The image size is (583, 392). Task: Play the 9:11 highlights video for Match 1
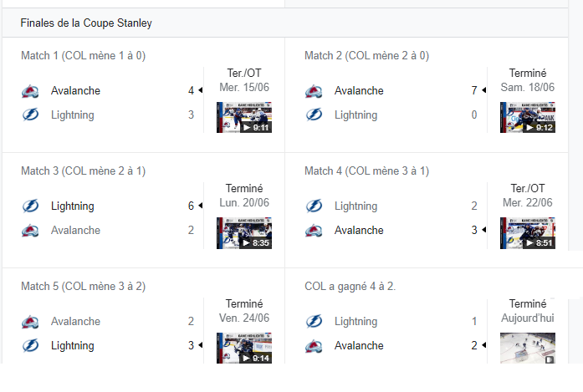(x=244, y=117)
